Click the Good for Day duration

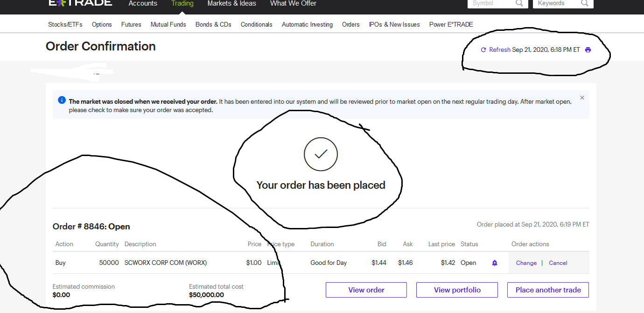click(x=329, y=263)
